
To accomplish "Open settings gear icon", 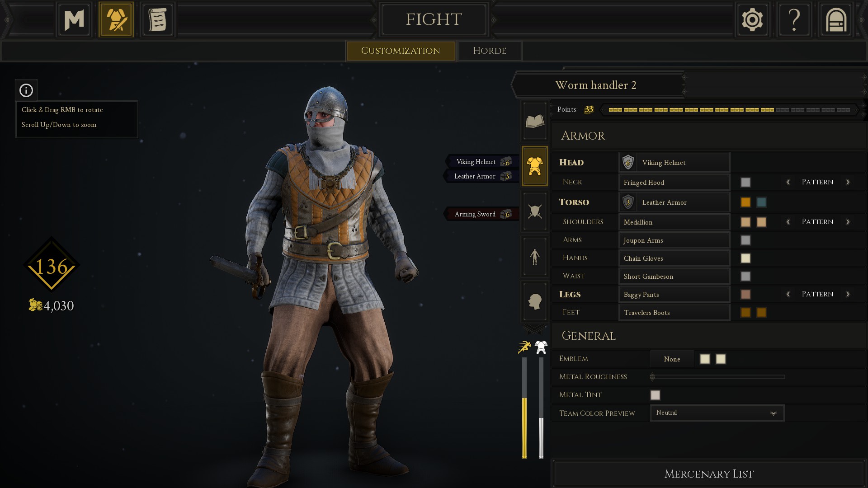I will pos(752,19).
